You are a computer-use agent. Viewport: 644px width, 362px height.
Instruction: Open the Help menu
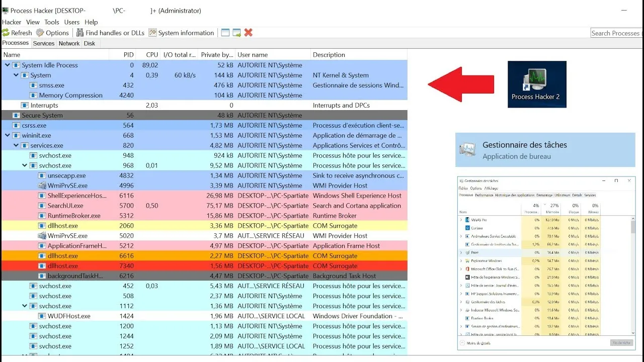tap(91, 22)
